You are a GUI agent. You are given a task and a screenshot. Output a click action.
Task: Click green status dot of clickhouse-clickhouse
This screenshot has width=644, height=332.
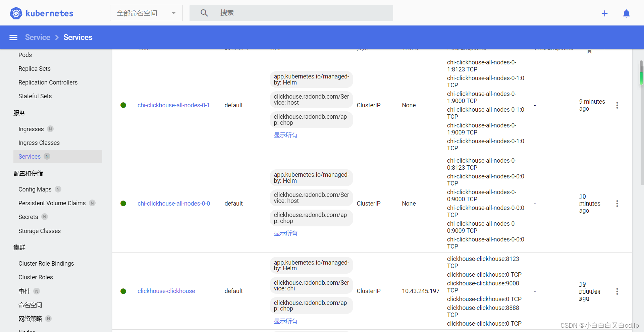(123, 291)
